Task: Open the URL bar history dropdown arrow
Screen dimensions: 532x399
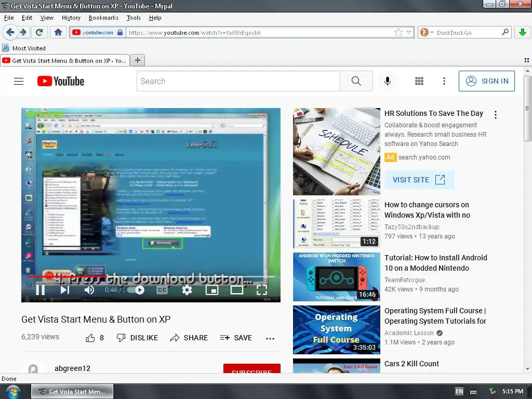Action: (x=408, y=33)
